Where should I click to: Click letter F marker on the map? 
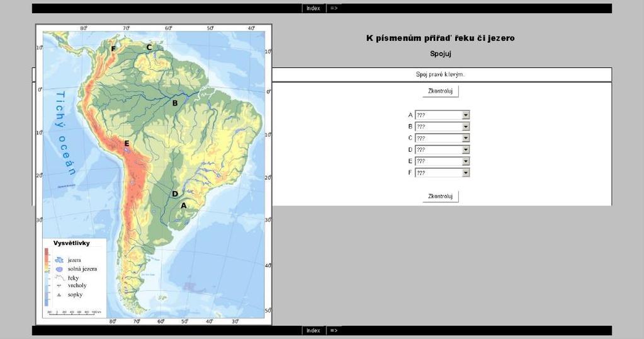(x=113, y=49)
